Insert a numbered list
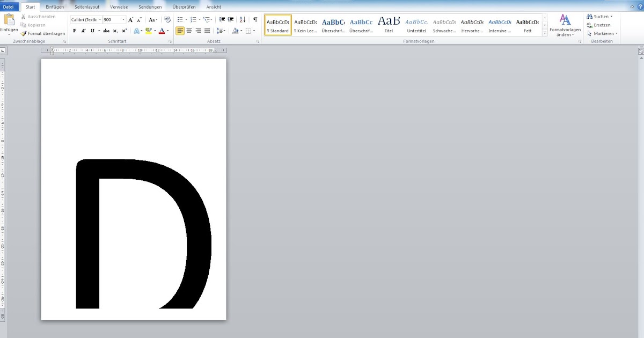The width and height of the screenshot is (644, 338). point(193,19)
